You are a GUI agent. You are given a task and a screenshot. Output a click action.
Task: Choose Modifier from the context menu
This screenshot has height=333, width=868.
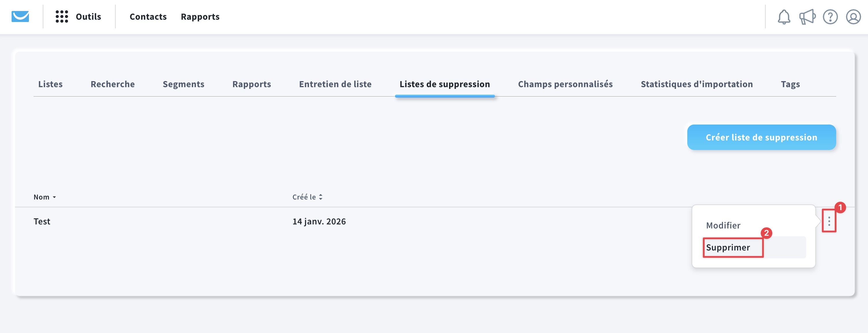tap(723, 225)
